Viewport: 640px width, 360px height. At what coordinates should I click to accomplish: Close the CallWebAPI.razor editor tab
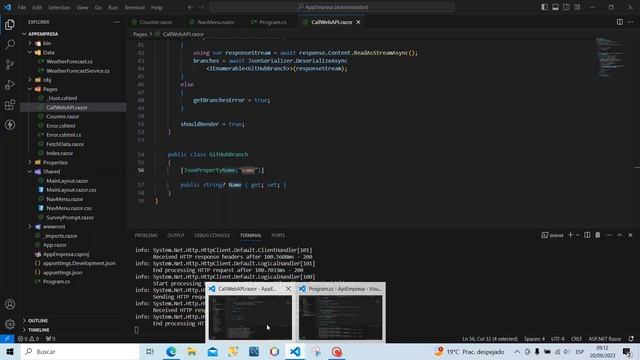click(358, 22)
